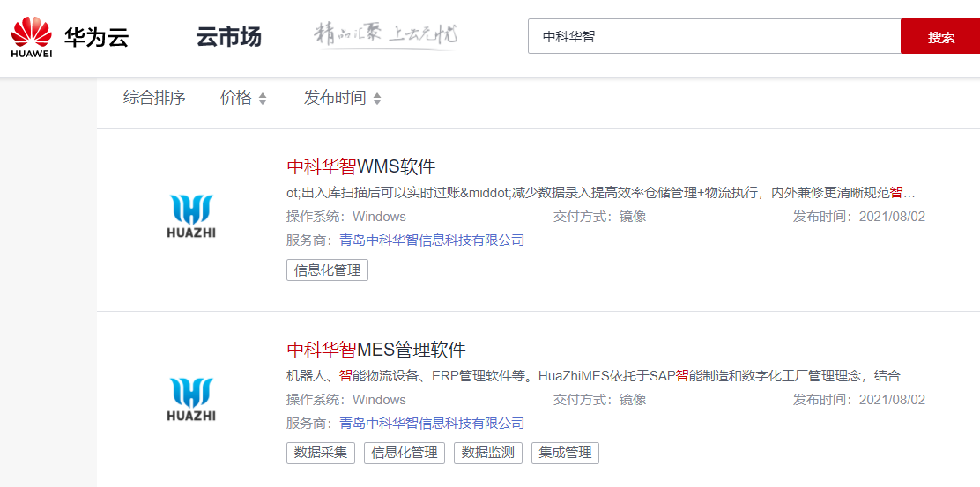Click the search input containing 中科华智
The image size is (980, 487).
(x=714, y=37)
